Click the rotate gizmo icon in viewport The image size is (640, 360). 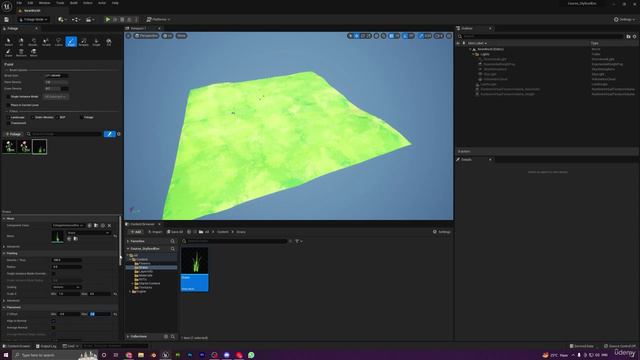[x=363, y=36]
